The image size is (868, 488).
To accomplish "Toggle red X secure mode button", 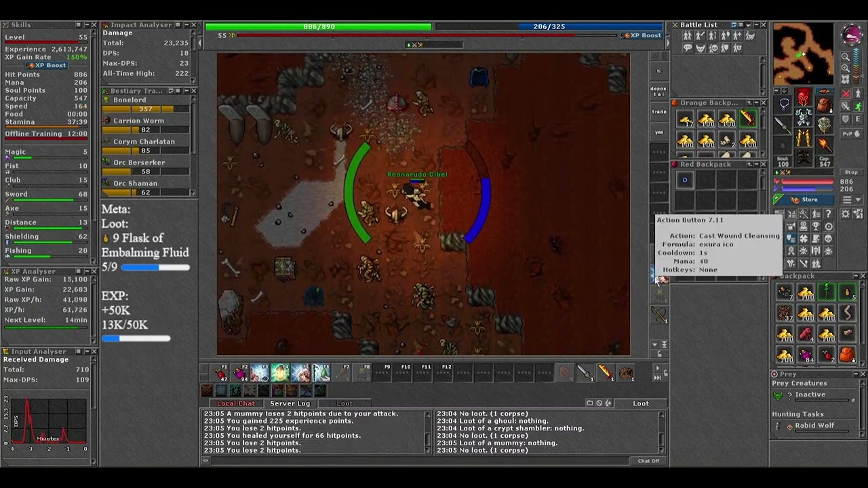I will pyautogui.click(x=846, y=93).
